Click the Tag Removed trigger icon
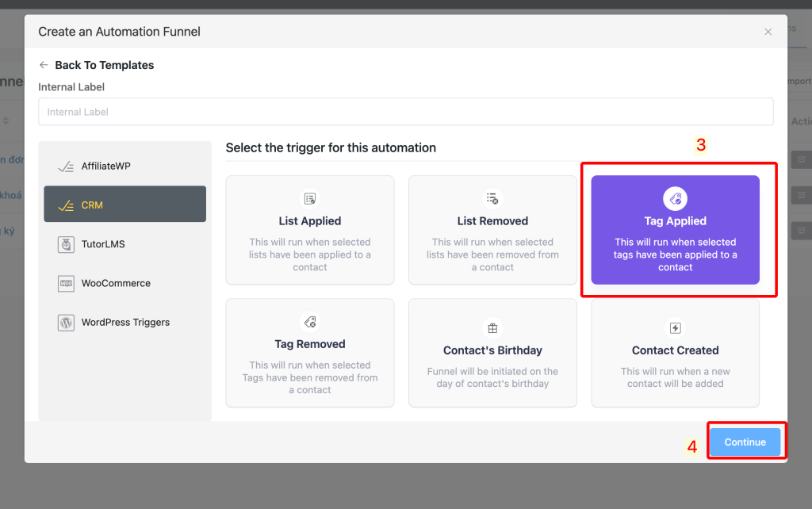 pos(310,322)
